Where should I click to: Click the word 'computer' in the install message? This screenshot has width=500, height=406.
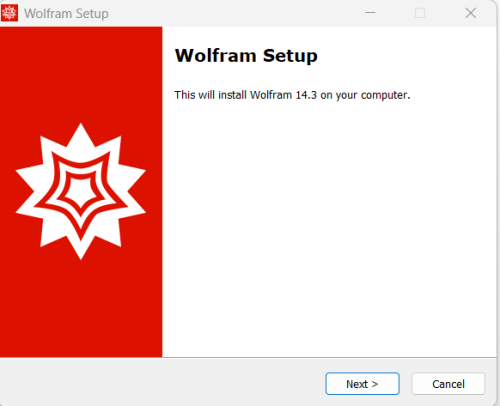coord(384,95)
